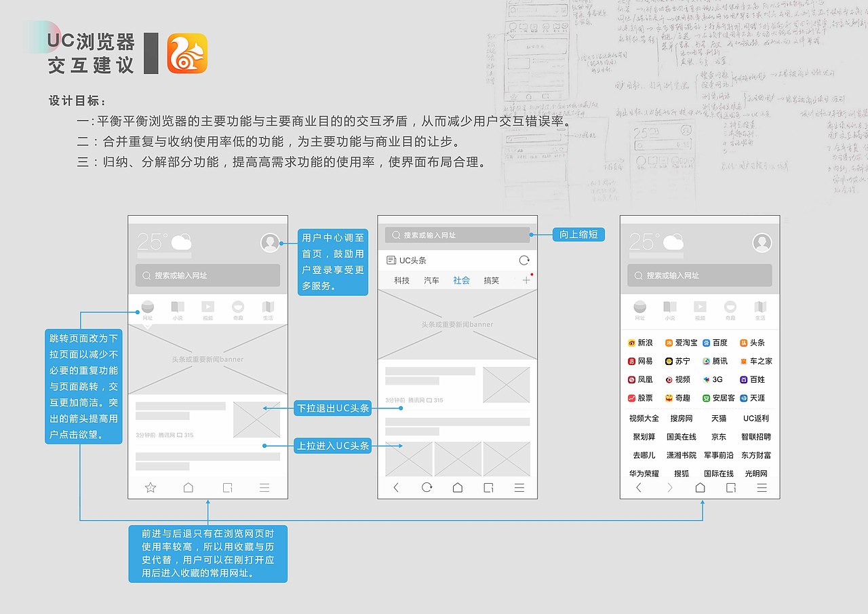Add a channel with the plus icon in UC头条
This screenshot has height=614, width=868.
click(526, 280)
